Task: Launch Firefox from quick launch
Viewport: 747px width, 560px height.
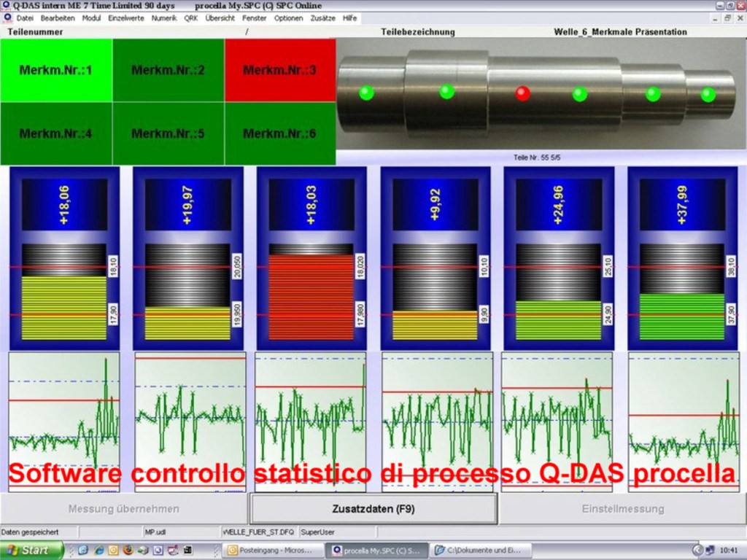Action: [128, 551]
